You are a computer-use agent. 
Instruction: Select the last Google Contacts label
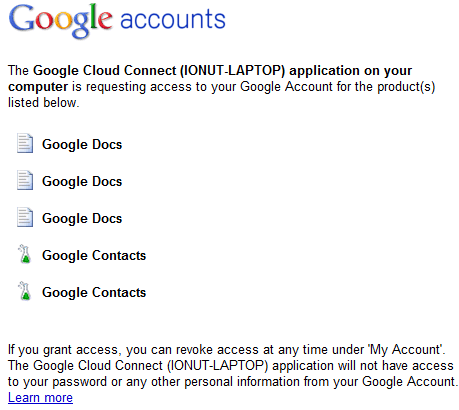pyautogui.click(x=94, y=293)
